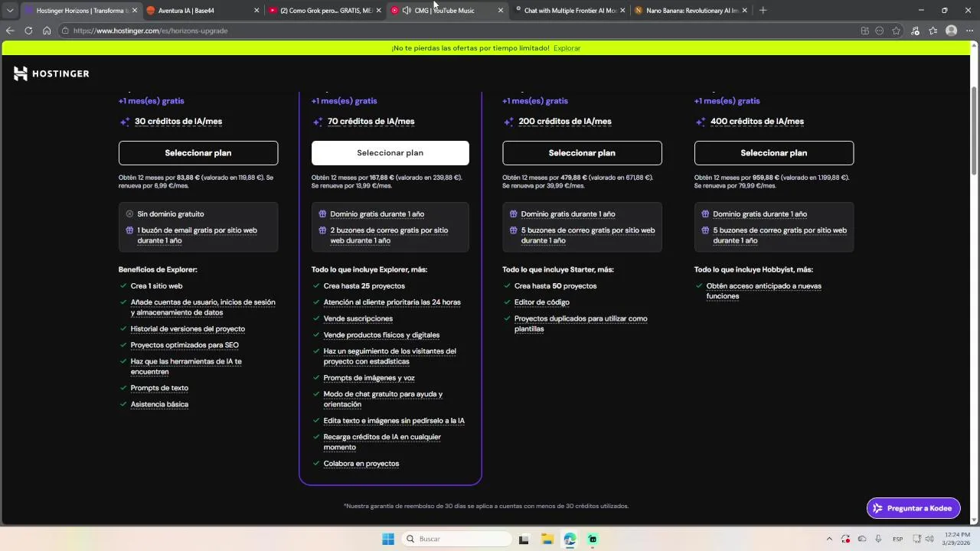Click gift icon beside '2 buzones de correo gratis'

click(322, 230)
